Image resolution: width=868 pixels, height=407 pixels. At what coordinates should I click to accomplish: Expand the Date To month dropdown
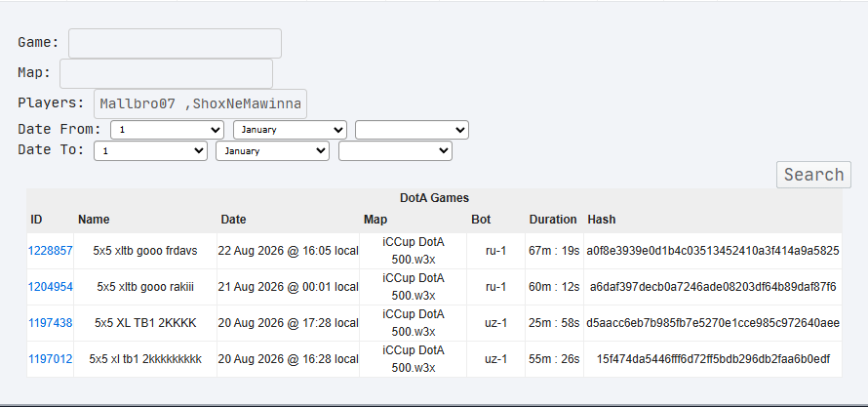[x=272, y=150]
